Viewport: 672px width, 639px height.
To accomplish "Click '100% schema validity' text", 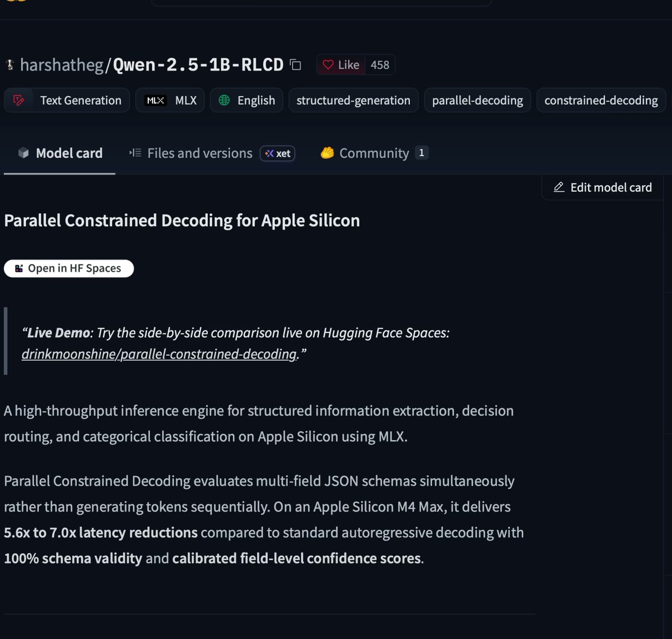I will (x=73, y=558).
